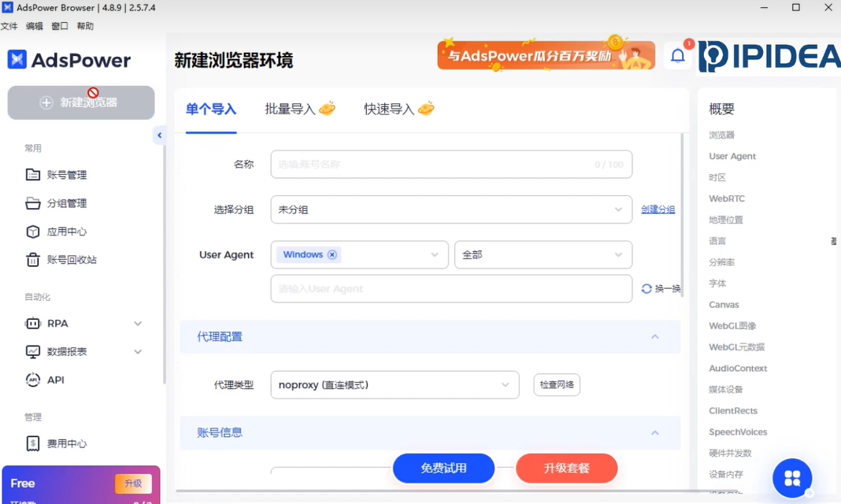841x504 pixels.
Task: Collapse the sidebar with left arrow
Action: click(x=159, y=135)
